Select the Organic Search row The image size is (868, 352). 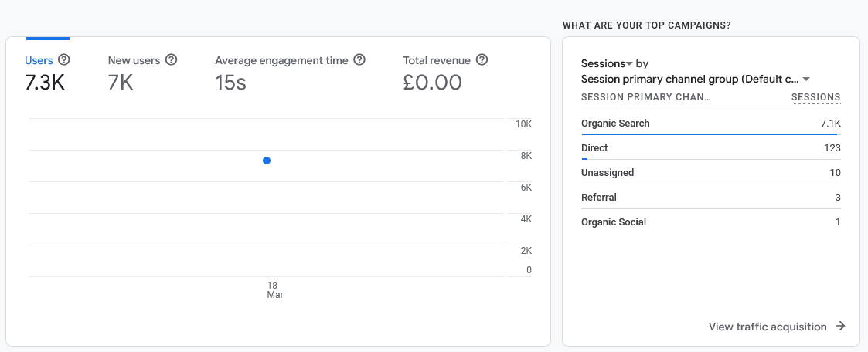(x=711, y=124)
